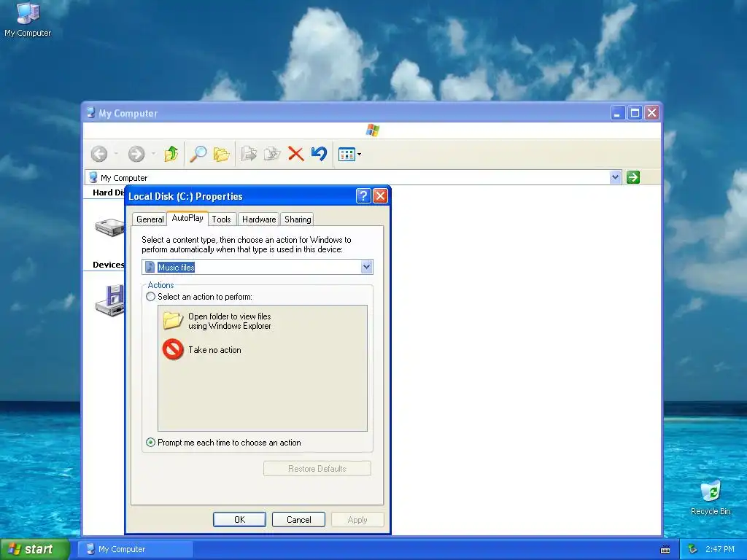Choose 'Select an action to perform' radio
This screenshot has height=560, width=747.
tap(150, 297)
